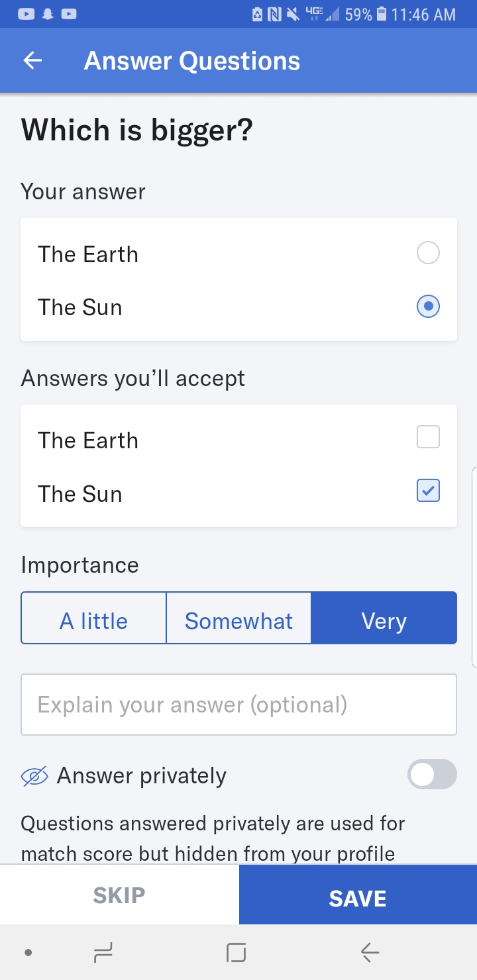The image size is (477, 980).
Task: Click the scrollbar handle on right edge
Action: (474, 566)
